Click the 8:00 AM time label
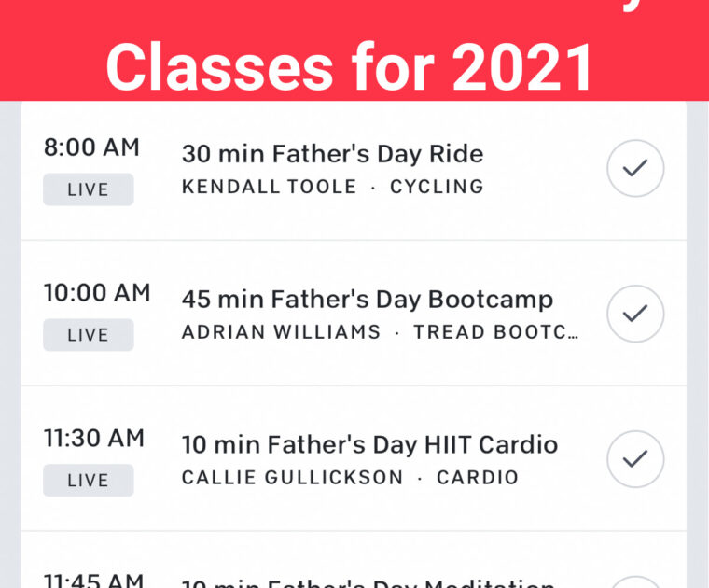The image size is (709, 588). (x=91, y=147)
